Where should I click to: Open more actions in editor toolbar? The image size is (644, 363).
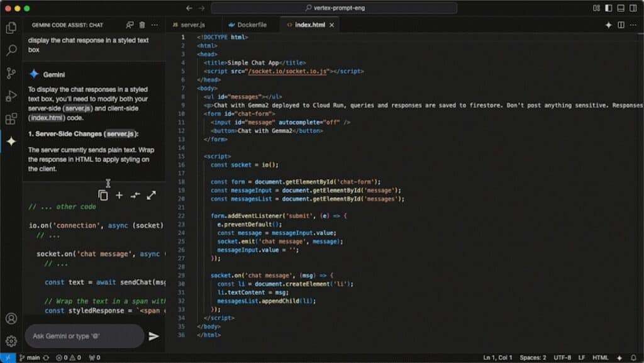coord(633,25)
